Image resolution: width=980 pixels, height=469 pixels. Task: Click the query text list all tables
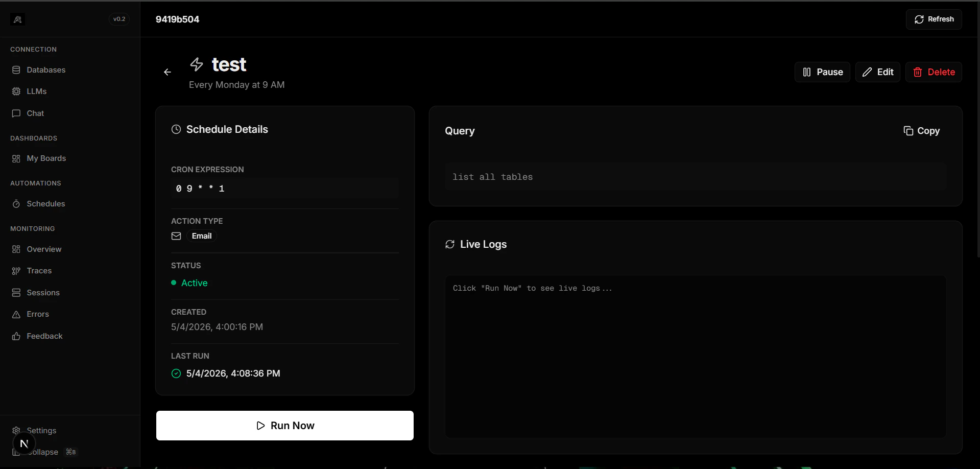pyautogui.click(x=492, y=177)
